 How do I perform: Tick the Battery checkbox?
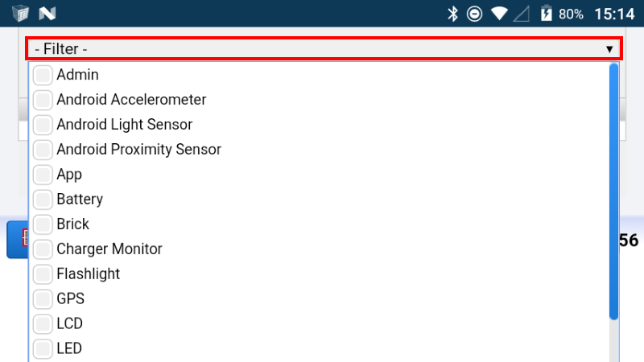coord(43,200)
